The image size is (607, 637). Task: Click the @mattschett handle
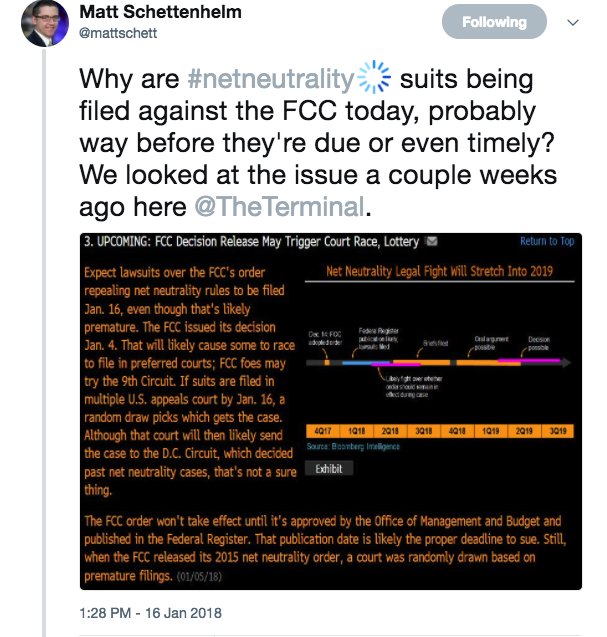[118, 33]
